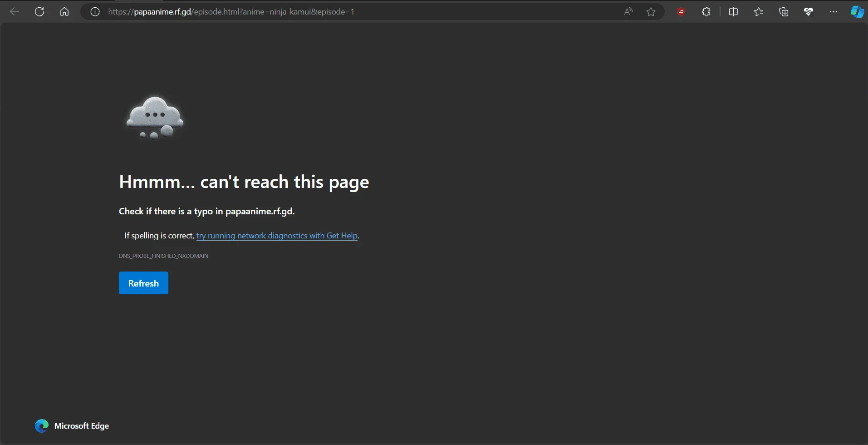Open the Read aloud icon

[628, 12]
